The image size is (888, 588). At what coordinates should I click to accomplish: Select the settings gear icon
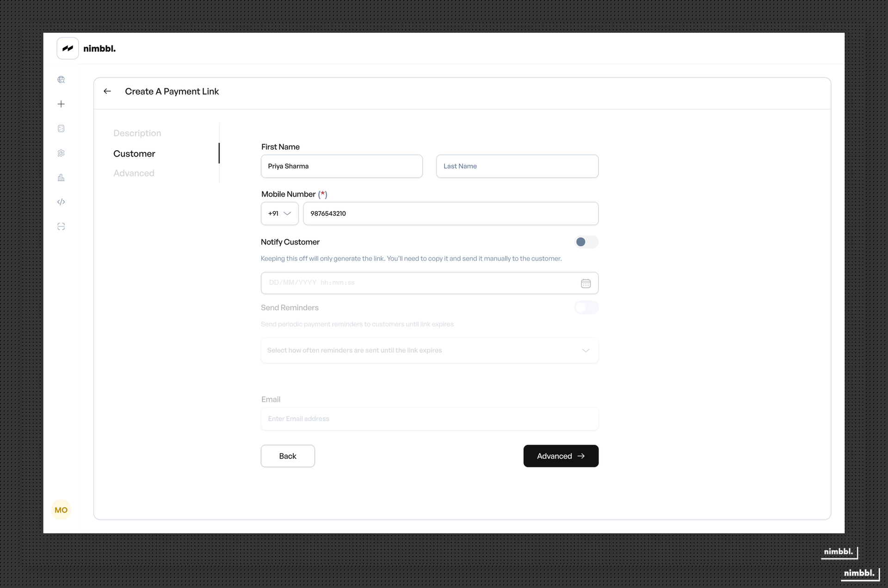tap(61, 153)
